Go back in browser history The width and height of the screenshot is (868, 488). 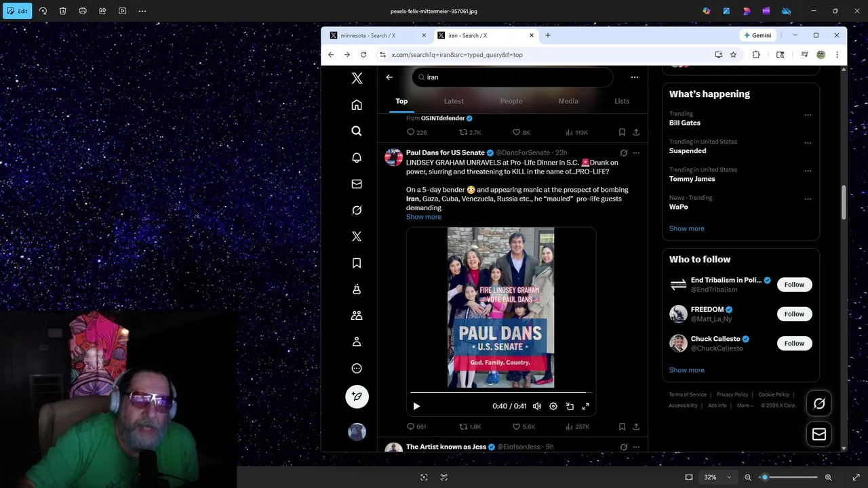(331, 55)
